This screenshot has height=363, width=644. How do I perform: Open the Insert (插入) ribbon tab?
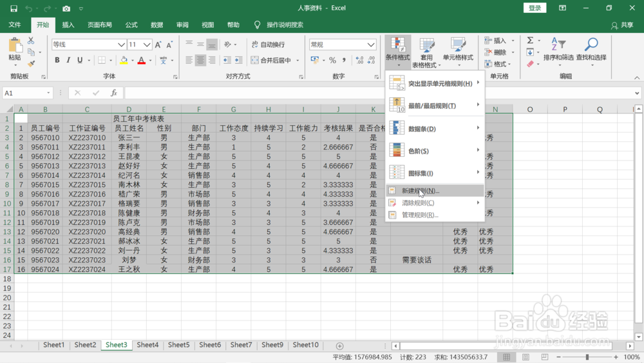(68, 25)
